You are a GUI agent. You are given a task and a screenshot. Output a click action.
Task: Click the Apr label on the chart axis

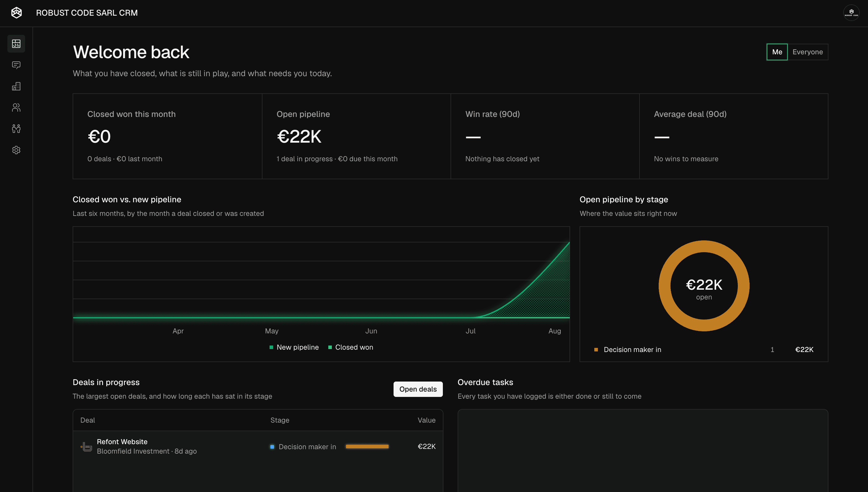pos(178,331)
